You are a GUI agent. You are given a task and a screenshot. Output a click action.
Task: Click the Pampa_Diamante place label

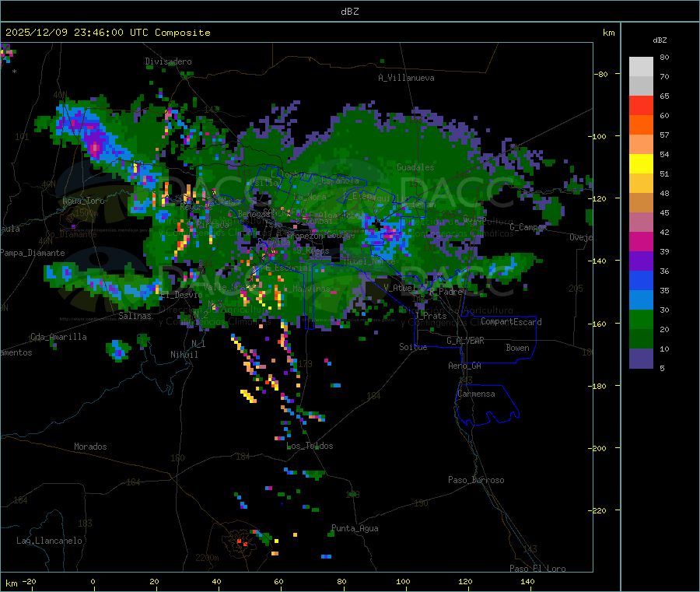point(33,253)
